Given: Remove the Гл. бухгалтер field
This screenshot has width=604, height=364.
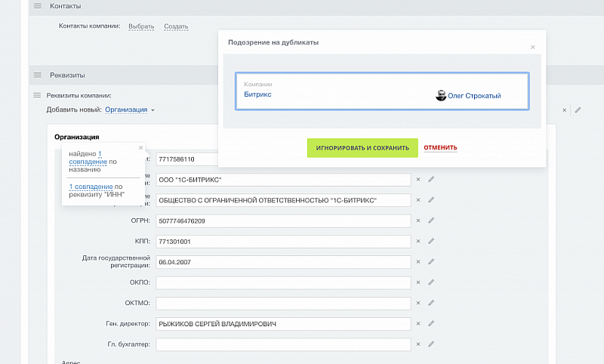Looking at the screenshot, I should coord(418,344).
